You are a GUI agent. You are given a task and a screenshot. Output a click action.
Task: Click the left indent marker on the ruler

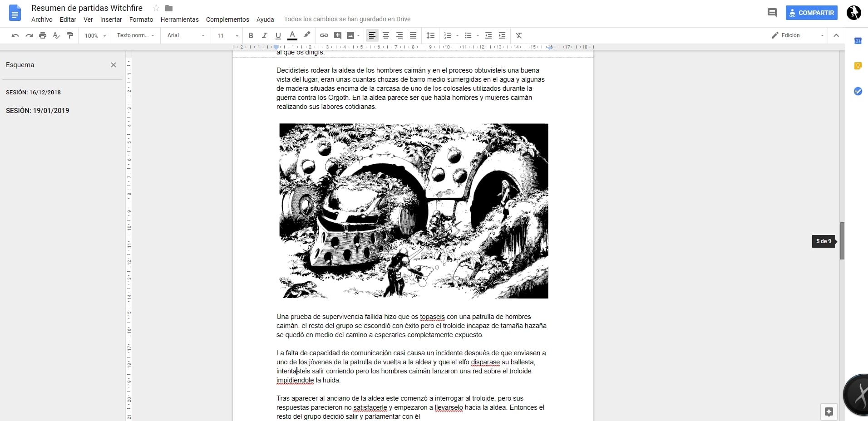coord(276,47)
